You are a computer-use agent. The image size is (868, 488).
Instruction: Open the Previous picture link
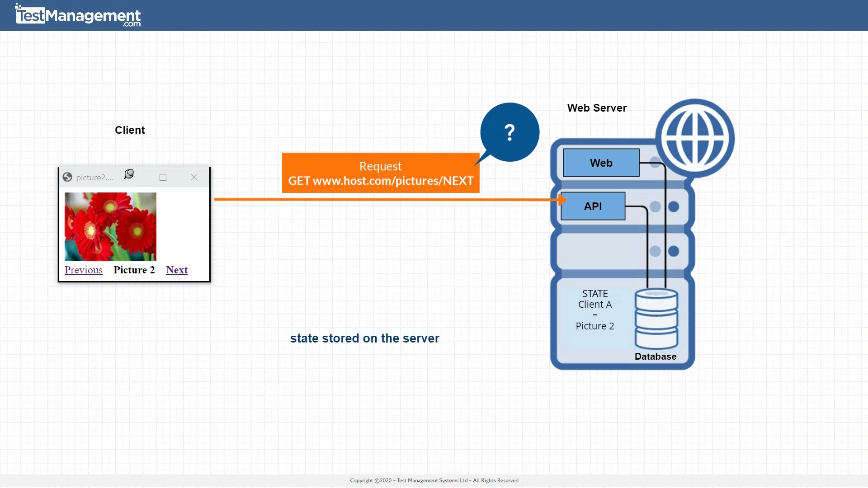click(x=83, y=270)
